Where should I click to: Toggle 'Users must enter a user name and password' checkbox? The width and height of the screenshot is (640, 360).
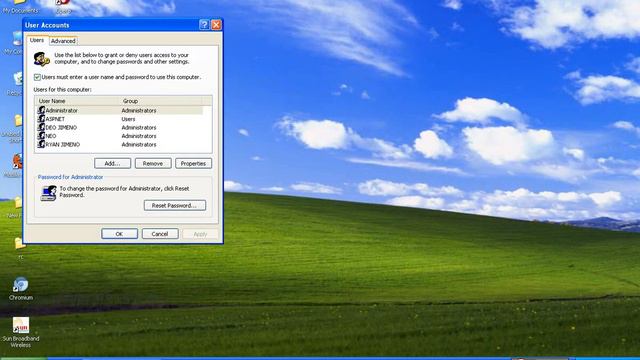[37, 77]
